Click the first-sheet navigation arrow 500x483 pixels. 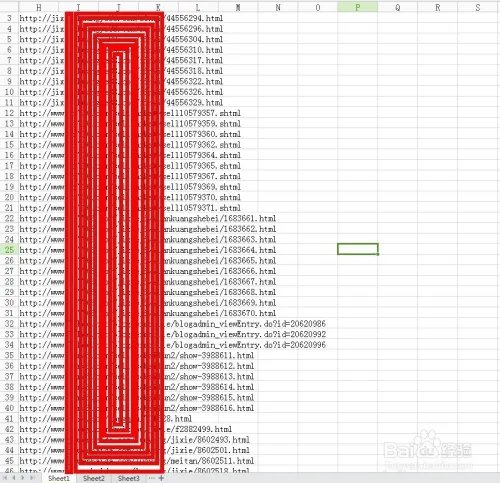tap(5, 478)
